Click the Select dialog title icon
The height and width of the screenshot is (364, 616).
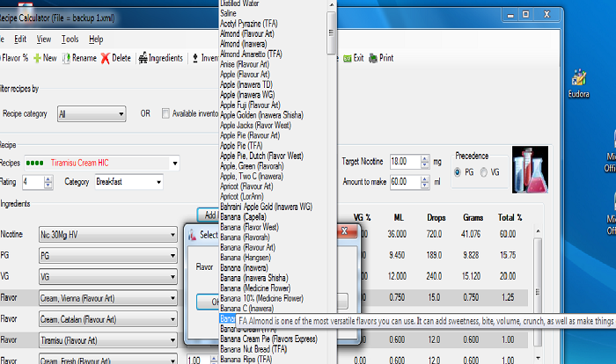coord(192,235)
